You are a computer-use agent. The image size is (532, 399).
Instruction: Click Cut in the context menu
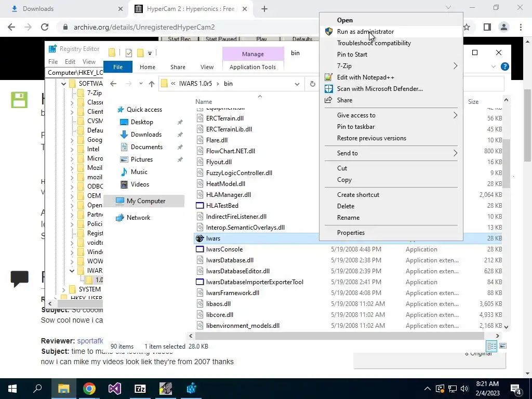click(x=342, y=168)
